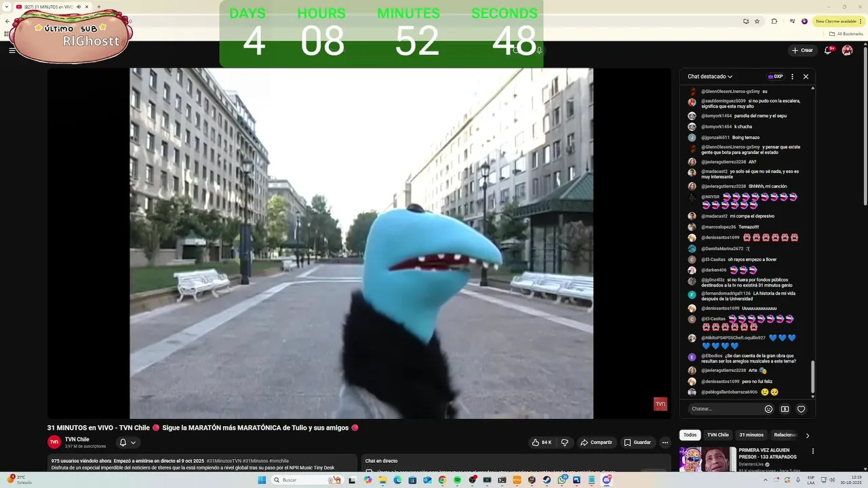
Task: Click the Super Chat purchase icon in chat
Action: pyautogui.click(x=785, y=409)
